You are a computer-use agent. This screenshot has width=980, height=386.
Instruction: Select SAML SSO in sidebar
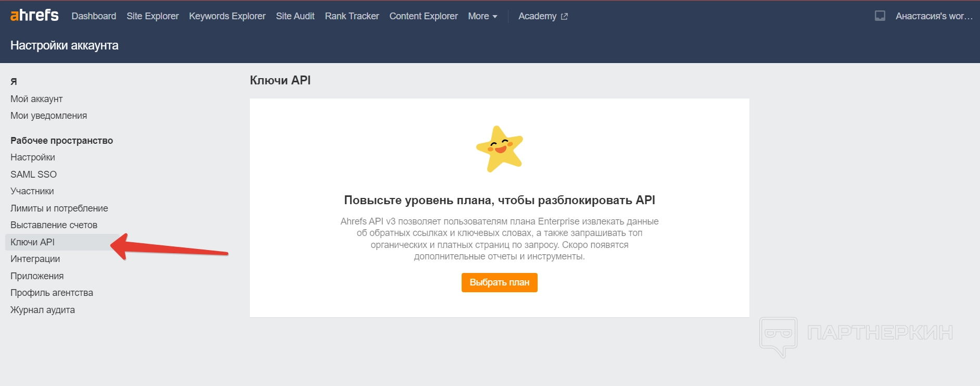[x=33, y=175]
